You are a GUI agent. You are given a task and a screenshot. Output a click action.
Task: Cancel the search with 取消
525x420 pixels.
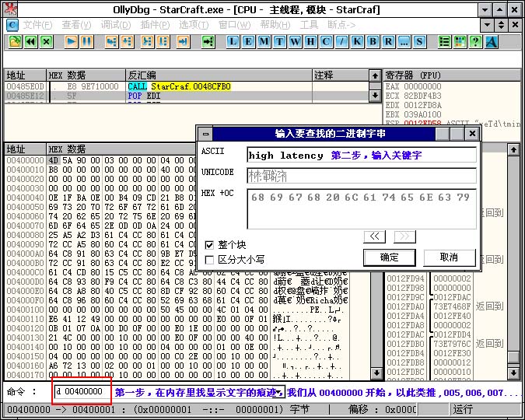pos(450,257)
